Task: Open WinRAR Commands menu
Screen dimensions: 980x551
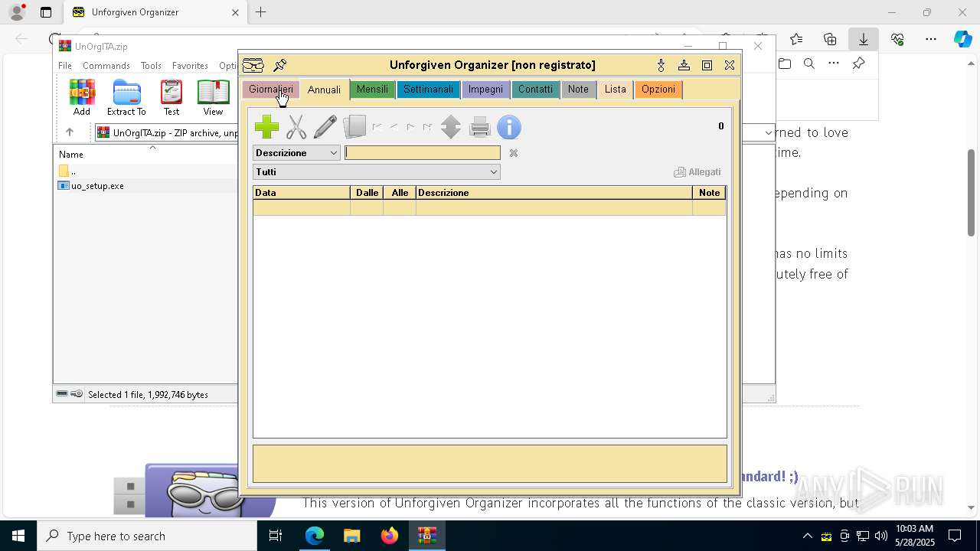Action: [106, 66]
